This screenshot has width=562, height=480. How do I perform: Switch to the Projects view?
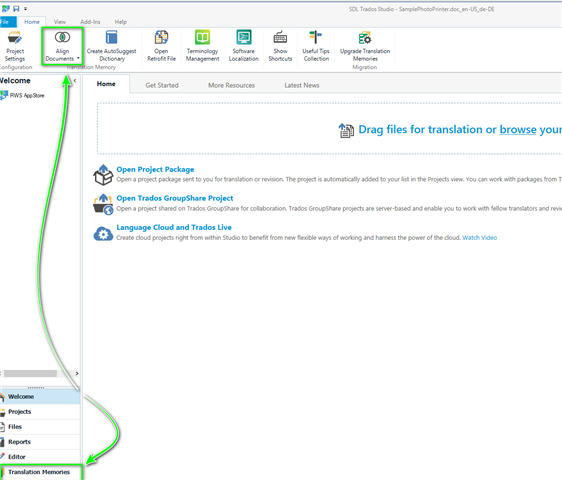click(40, 412)
